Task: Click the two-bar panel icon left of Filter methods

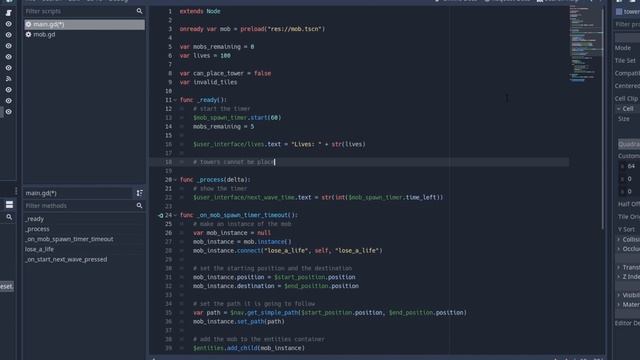Action: tap(9, 205)
